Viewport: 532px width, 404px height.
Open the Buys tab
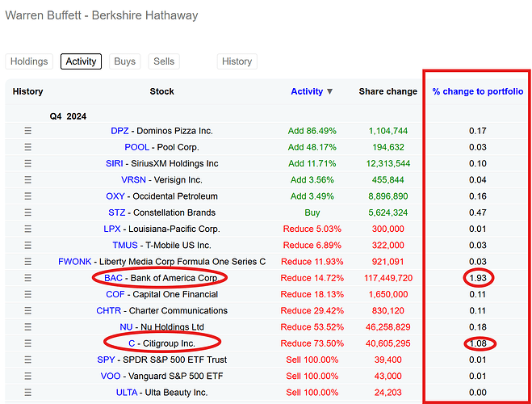pos(125,61)
